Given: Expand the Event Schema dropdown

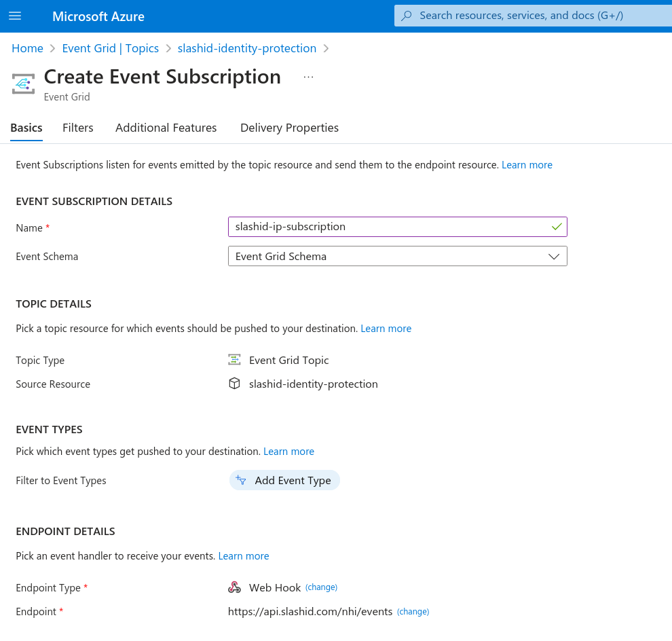Looking at the screenshot, I should (x=553, y=256).
